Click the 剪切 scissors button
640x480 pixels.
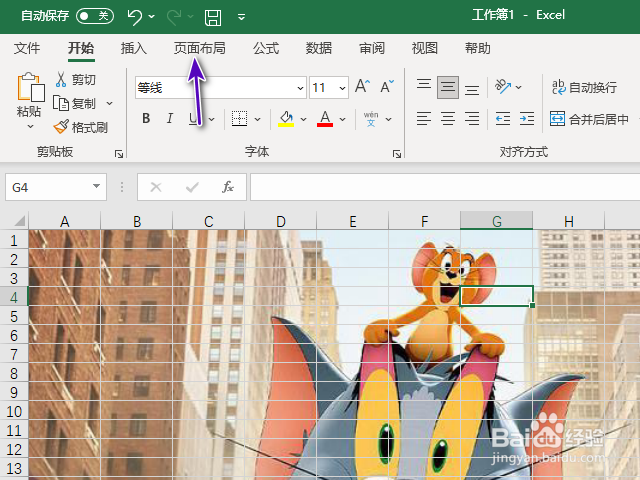point(76,79)
